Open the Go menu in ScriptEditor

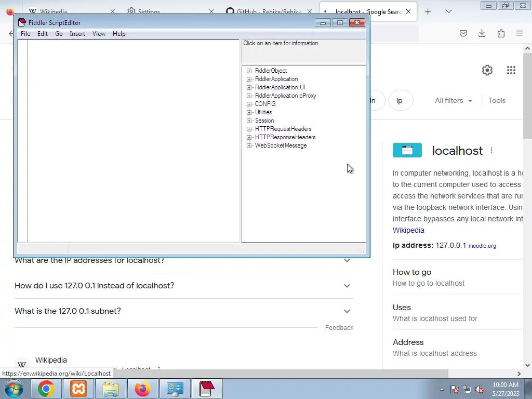(x=59, y=34)
